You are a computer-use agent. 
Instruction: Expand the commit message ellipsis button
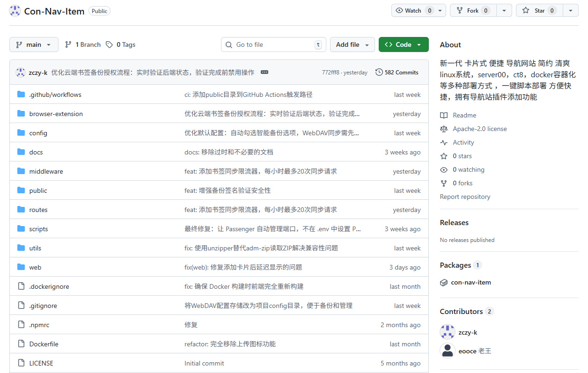tap(265, 73)
